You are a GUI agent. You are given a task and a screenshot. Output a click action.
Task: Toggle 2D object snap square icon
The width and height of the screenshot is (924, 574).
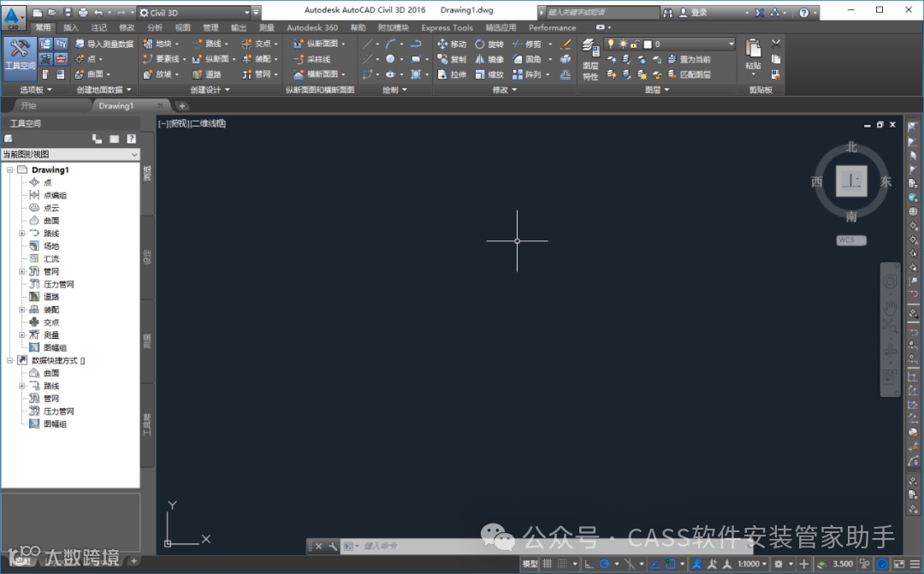(670, 564)
